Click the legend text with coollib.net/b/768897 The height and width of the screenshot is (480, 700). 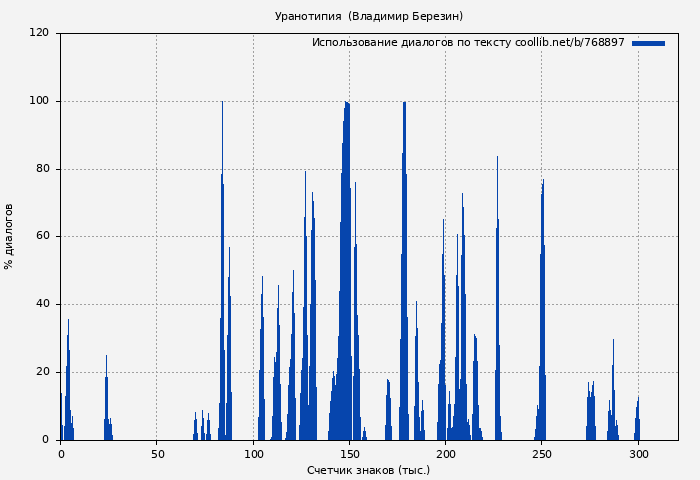[x=468, y=43]
